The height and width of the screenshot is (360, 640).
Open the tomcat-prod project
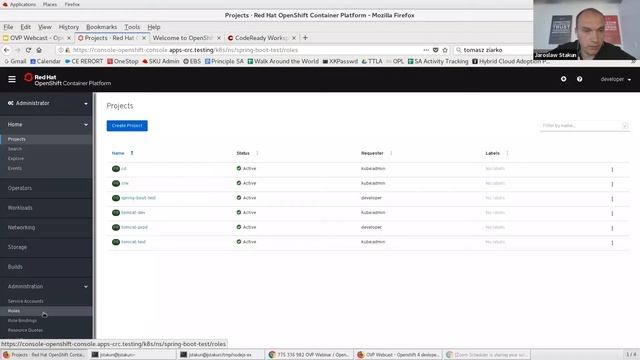134,227
